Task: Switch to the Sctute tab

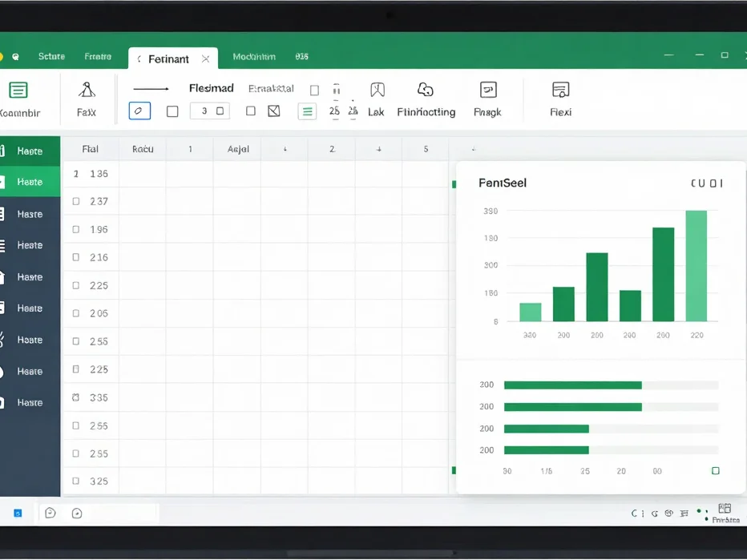Action: point(51,56)
